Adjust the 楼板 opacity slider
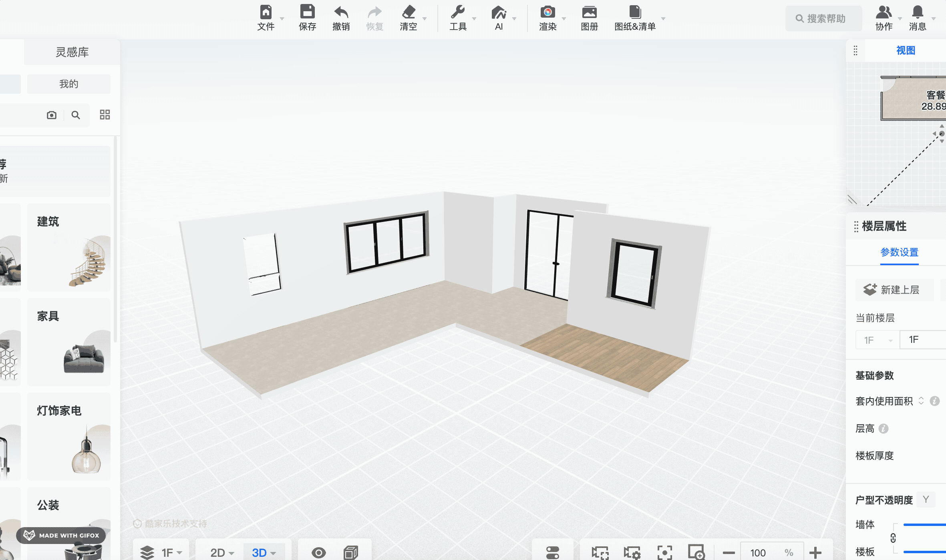This screenshot has height=560, width=946. tap(924, 552)
